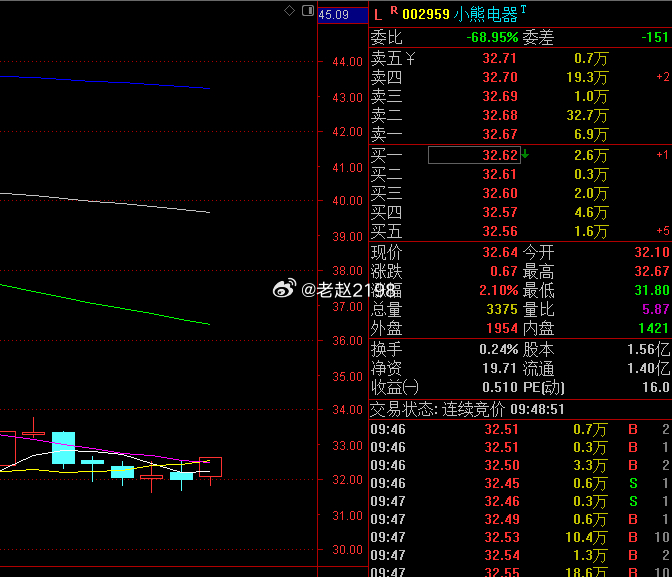The width and height of the screenshot is (672, 577).
Task: Select the 卖四 price 32.70
Action: [x=500, y=77]
